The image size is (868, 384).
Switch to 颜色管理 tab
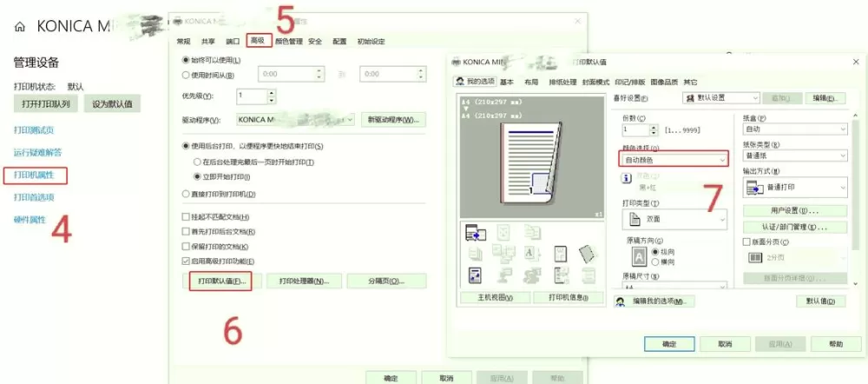[288, 42]
